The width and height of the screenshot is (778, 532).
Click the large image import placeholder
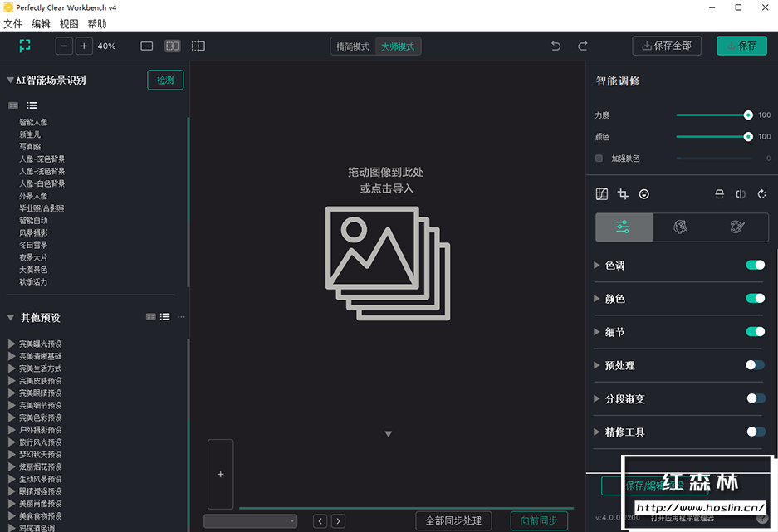388,263
